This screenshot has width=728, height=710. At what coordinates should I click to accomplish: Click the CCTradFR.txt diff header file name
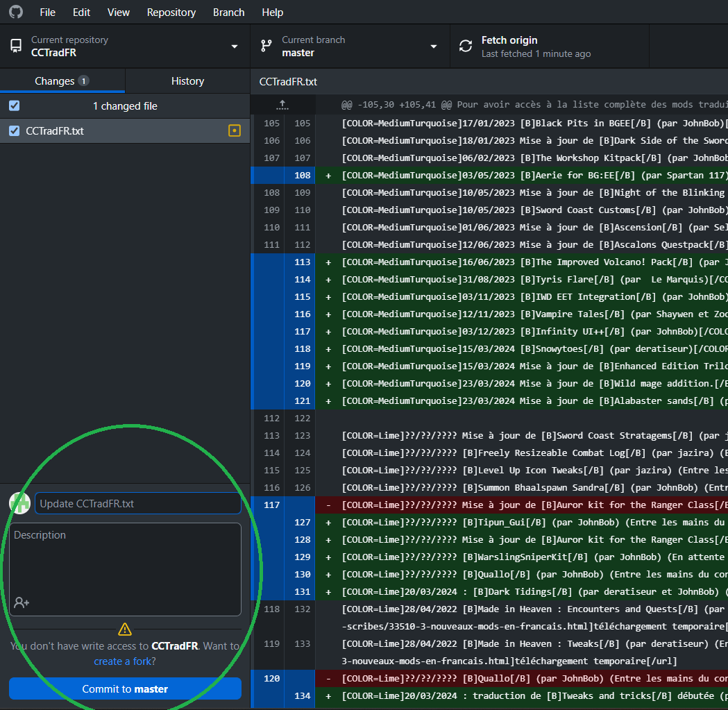click(288, 82)
